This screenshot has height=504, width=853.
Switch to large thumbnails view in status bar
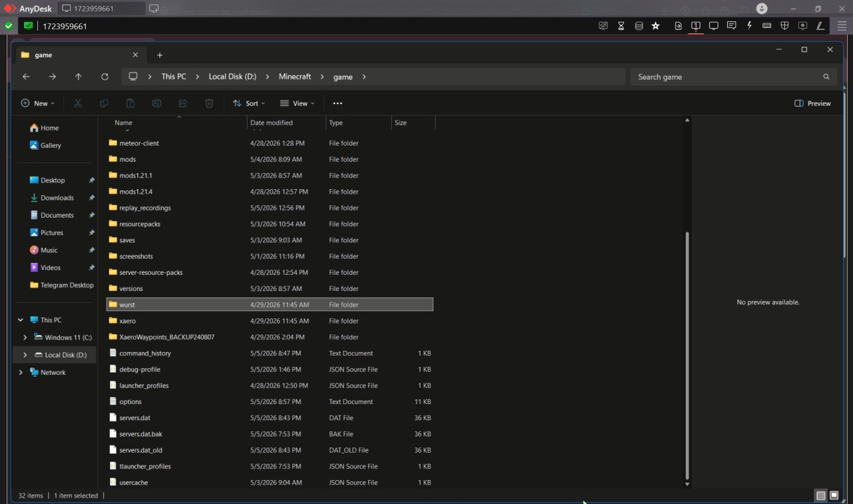834,495
